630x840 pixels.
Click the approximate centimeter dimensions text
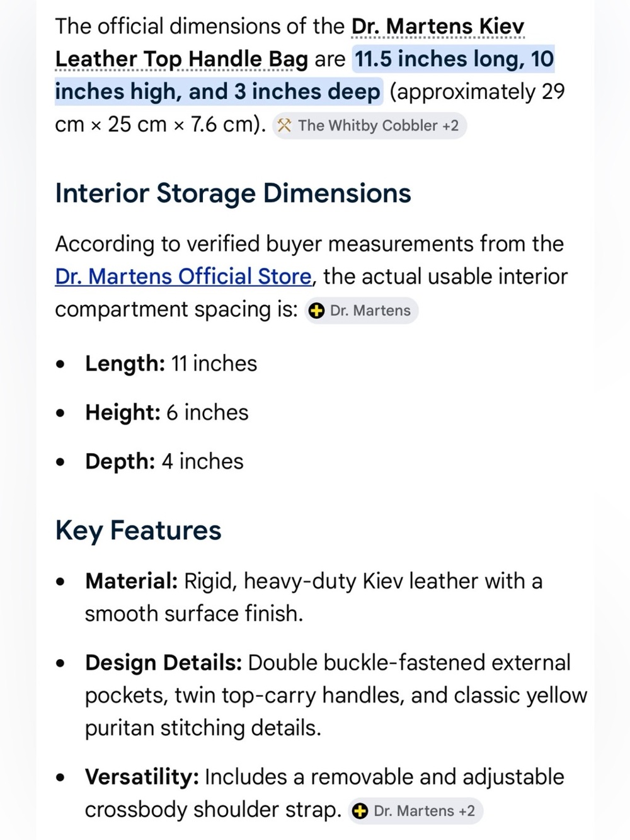tap(310, 108)
